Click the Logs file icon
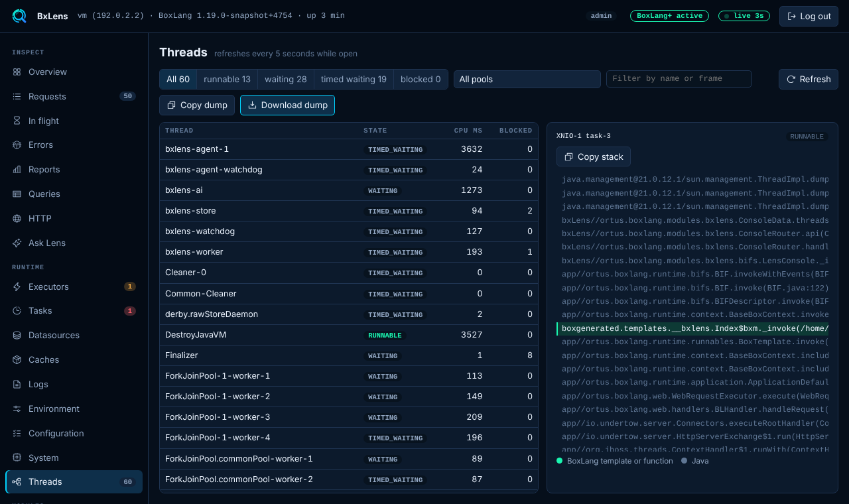The width and height of the screenshot is (849, 504). [17, 384]
